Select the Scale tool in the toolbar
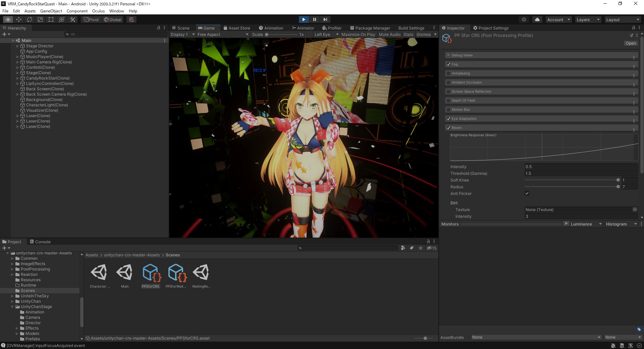The width and height of the screenshot is (644, 349). pyautogui.click(x=40, y=19)
